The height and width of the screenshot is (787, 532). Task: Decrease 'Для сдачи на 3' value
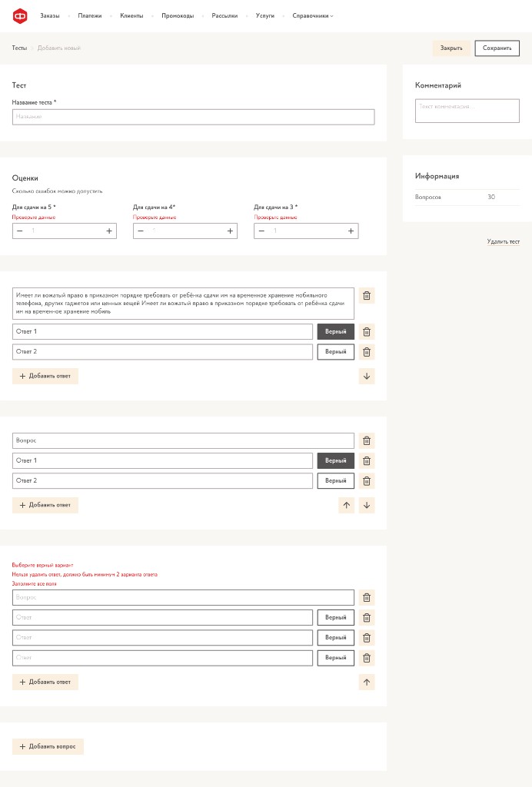(261, 231)
